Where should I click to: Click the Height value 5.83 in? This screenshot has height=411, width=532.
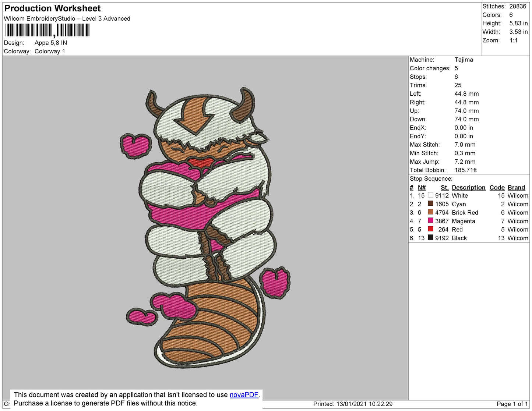coord(518,23)
